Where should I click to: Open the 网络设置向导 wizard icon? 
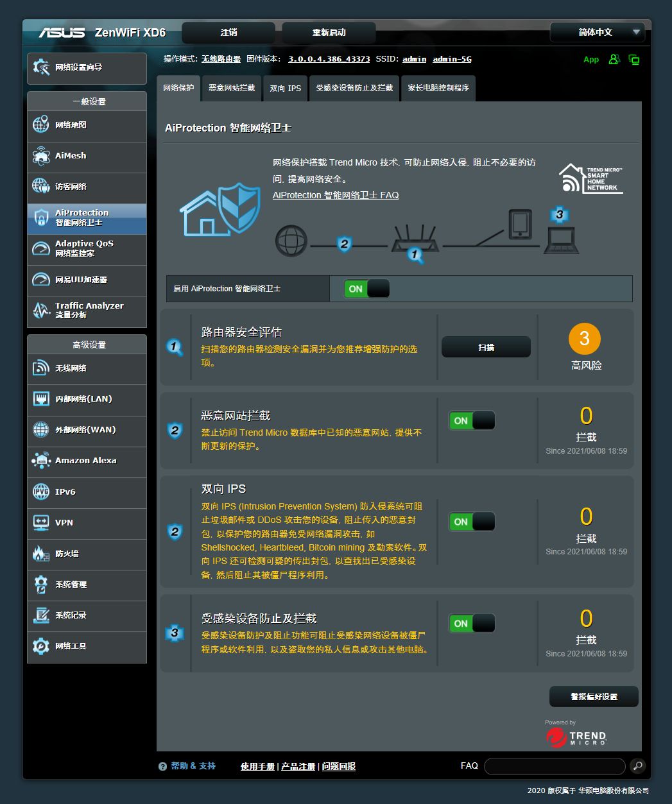(x=41, y=67)
